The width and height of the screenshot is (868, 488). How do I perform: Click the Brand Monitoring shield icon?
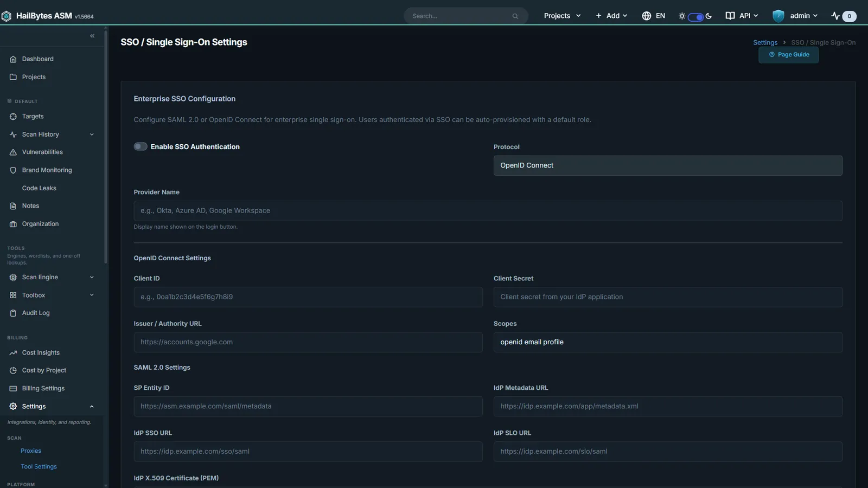click(x=13, y=170)
